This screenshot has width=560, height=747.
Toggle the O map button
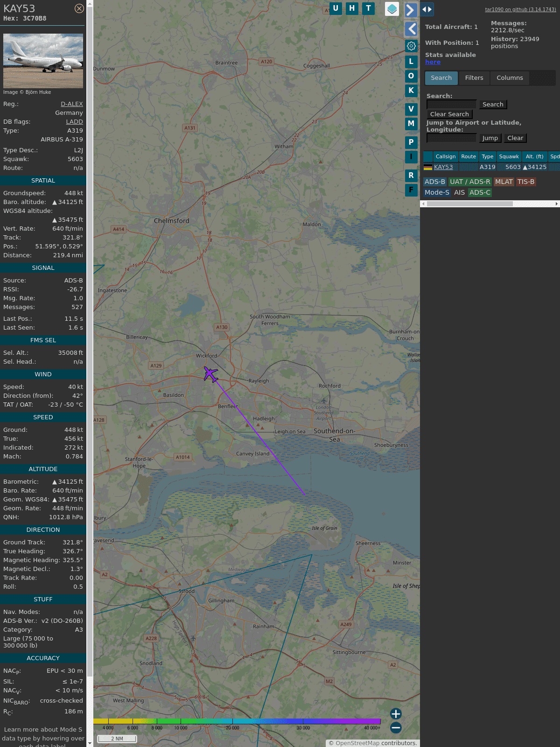point(411,76)
